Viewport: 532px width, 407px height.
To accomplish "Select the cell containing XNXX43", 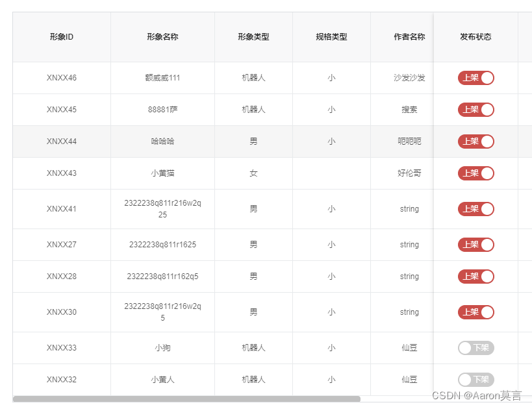I will tap(61, 173).
